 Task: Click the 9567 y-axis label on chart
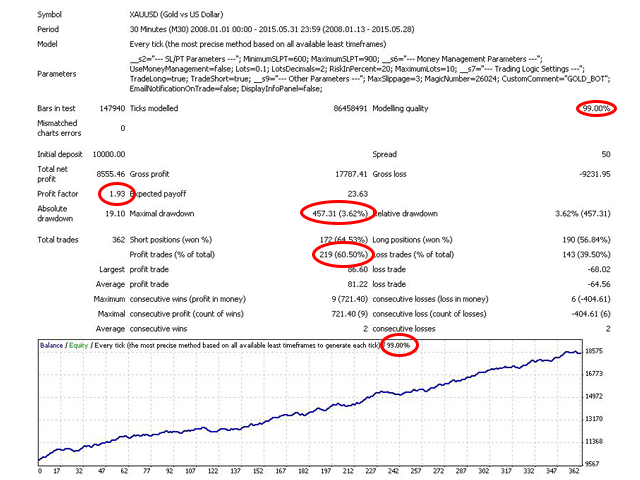coord(593,464)
